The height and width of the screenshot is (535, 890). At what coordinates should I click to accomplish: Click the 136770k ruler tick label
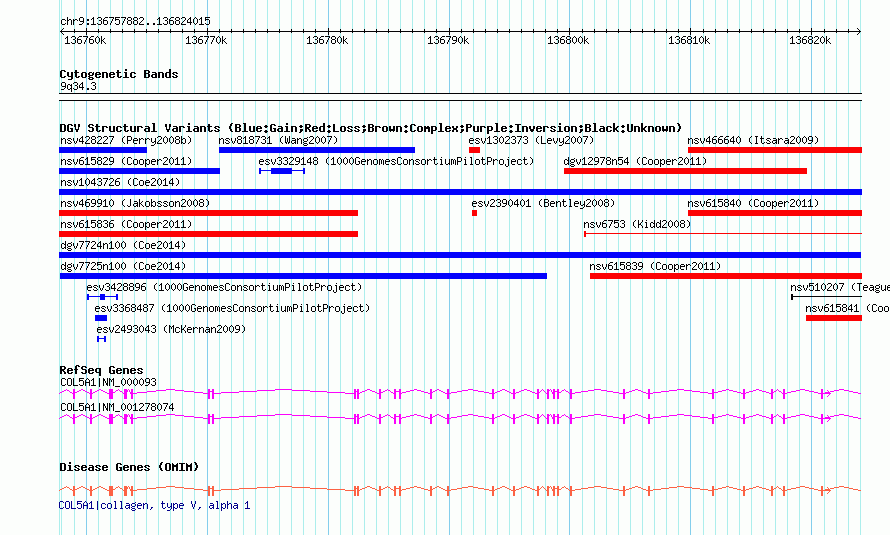[206, 40]
